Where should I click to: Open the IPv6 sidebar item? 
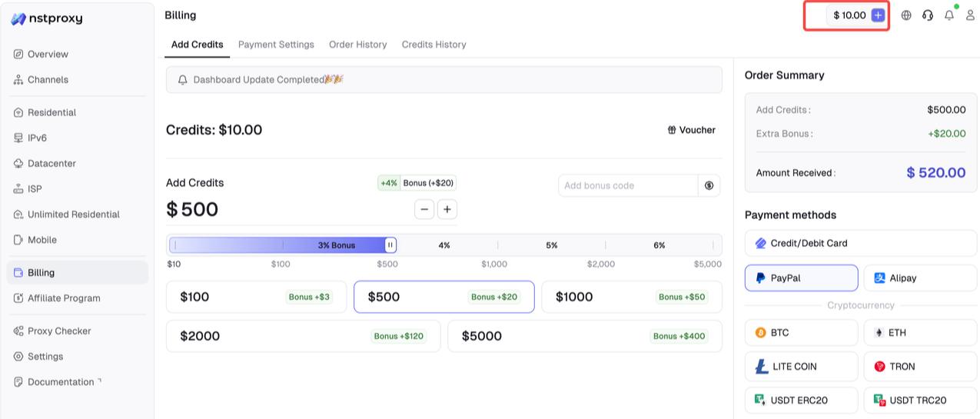click(38, 138)
